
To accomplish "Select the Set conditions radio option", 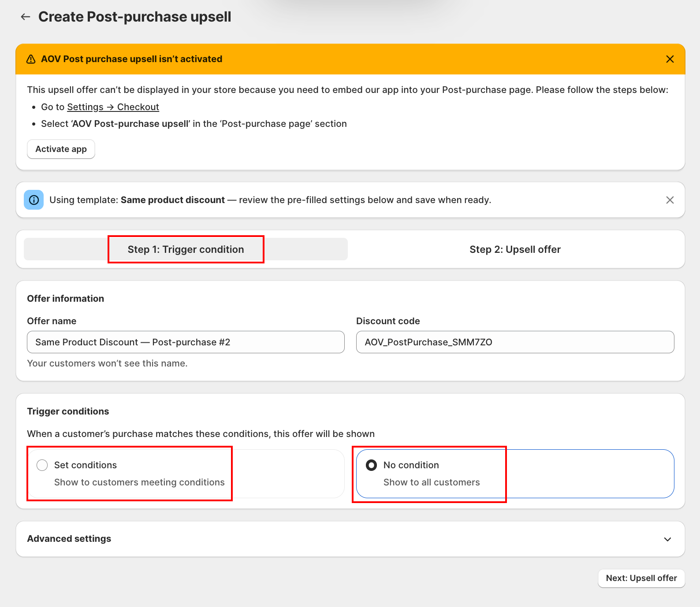I will (x=42, y=465).
